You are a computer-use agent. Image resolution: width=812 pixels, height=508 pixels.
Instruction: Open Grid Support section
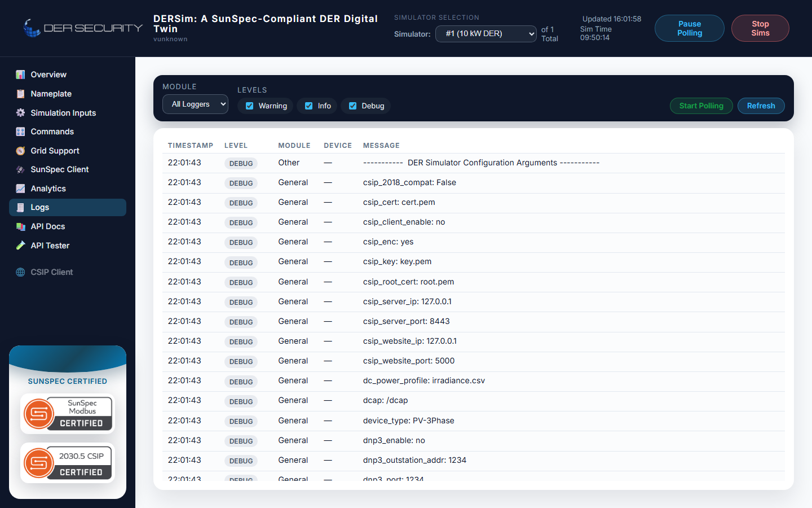tap(68, 151)
